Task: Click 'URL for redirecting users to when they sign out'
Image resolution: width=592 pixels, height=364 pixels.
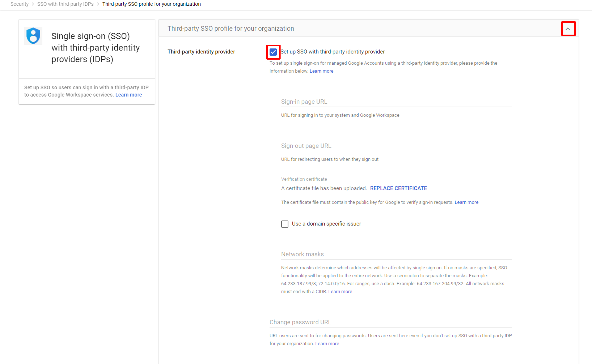Action: click(330, 159)
